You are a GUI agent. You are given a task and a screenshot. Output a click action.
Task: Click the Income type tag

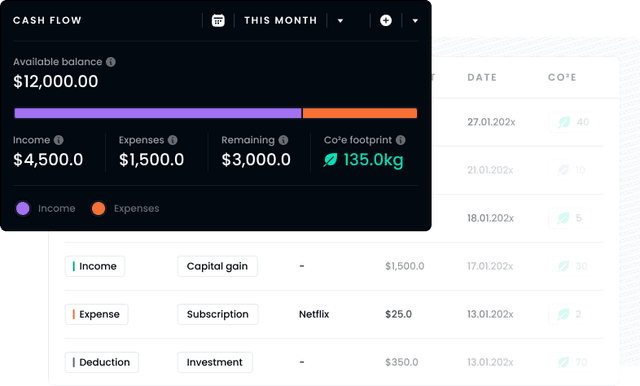(x=95, y=266)
